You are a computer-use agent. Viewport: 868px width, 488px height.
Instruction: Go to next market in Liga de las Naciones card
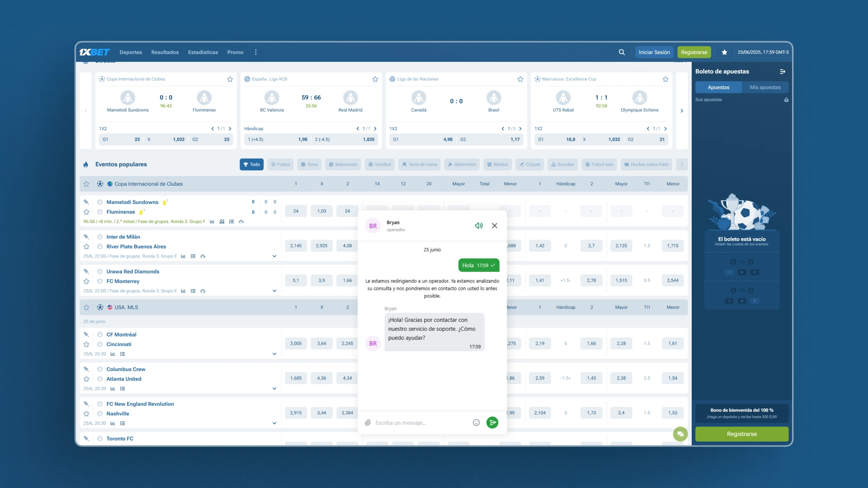[520, 129]
